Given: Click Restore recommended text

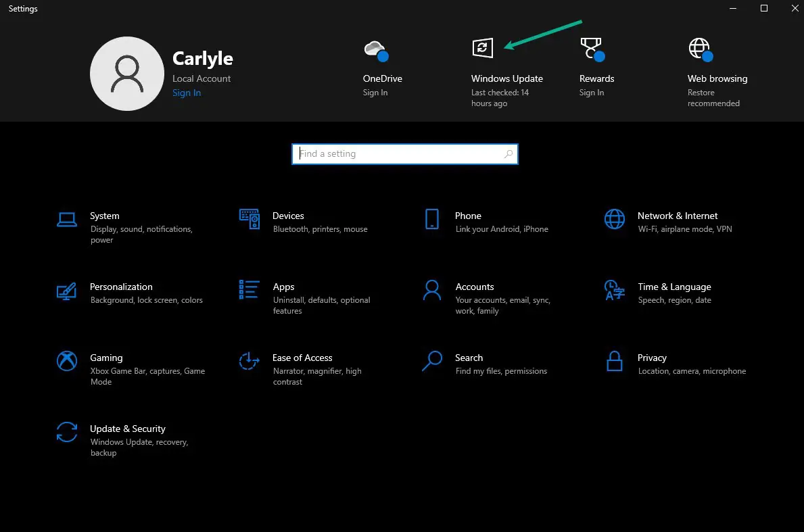Looking at the screenshot, I should click(x=714, y=98).
